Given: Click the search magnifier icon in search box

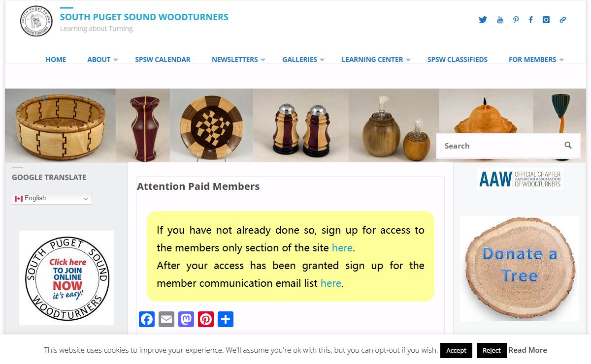Looking at the screenshot, I should coord(568,145).
